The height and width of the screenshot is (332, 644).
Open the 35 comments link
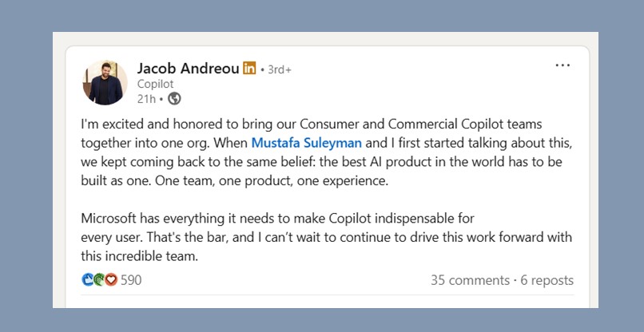(469, 280)
